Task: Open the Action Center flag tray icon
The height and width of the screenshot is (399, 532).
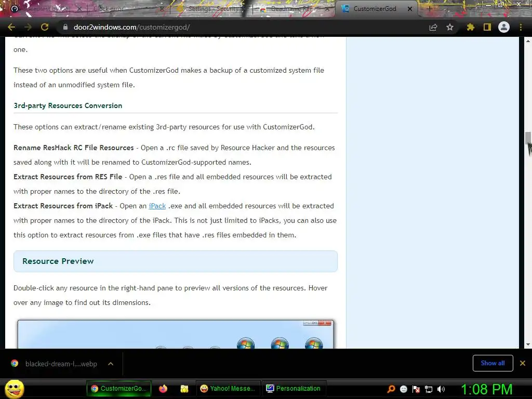Action: [416, 389]
